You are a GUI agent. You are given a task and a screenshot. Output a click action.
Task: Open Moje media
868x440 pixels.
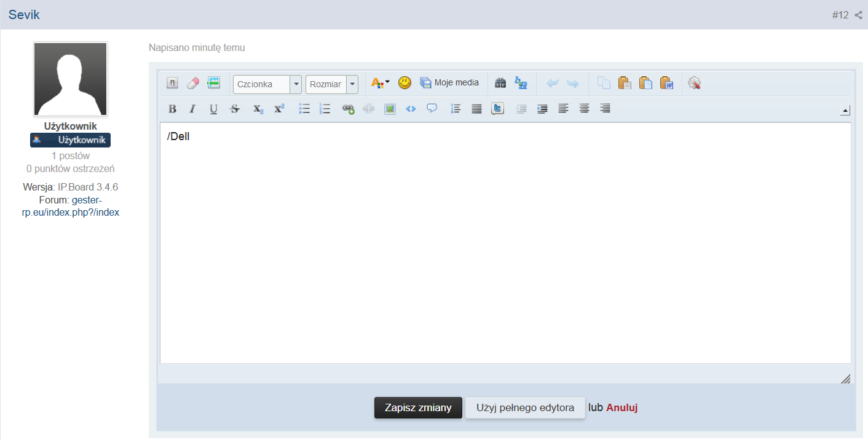(449, 83)
